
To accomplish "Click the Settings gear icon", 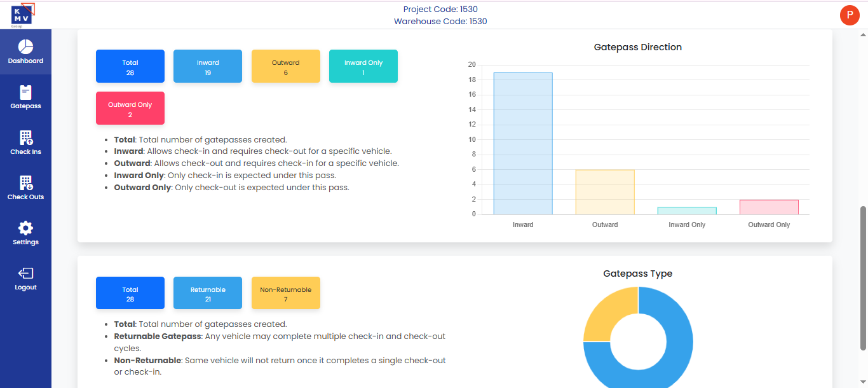I will pos(25,228).
